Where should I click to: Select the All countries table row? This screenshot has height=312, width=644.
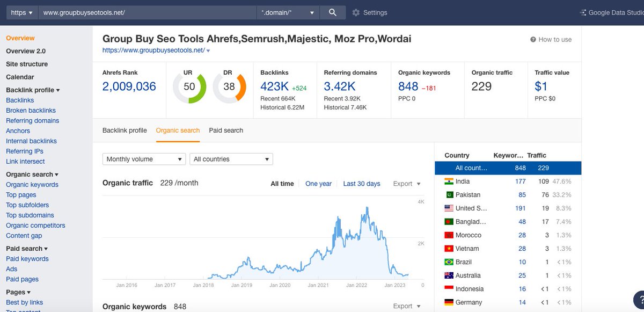508,168
